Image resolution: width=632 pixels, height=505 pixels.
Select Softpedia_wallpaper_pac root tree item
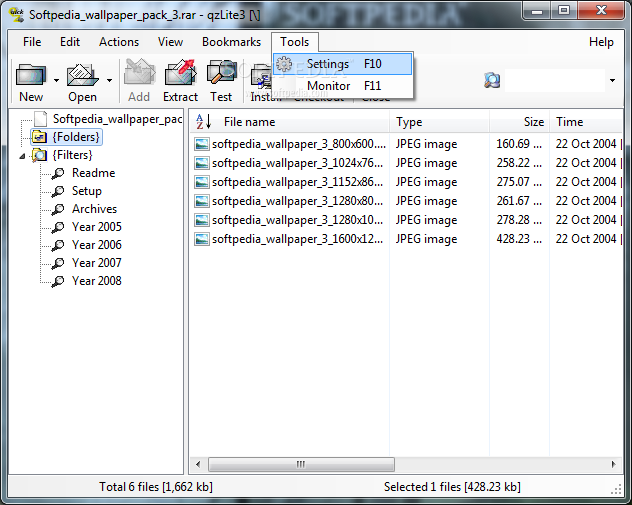pos(117,119)
